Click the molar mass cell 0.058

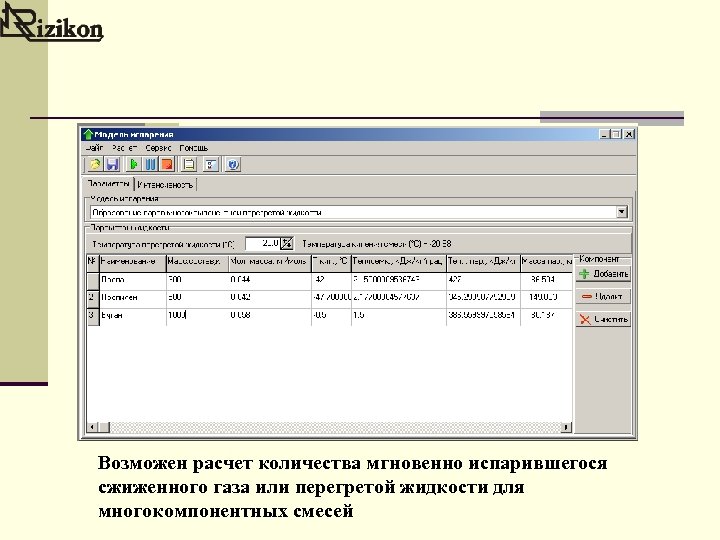pos(270,317)
